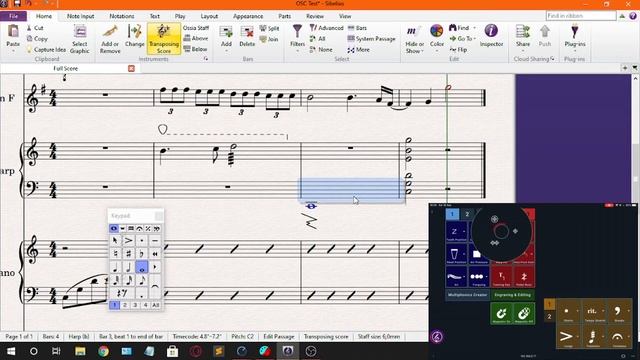Click System Passage selection
Screen dimensions: 640x360
pyautogui.click(x=371, y=39)
